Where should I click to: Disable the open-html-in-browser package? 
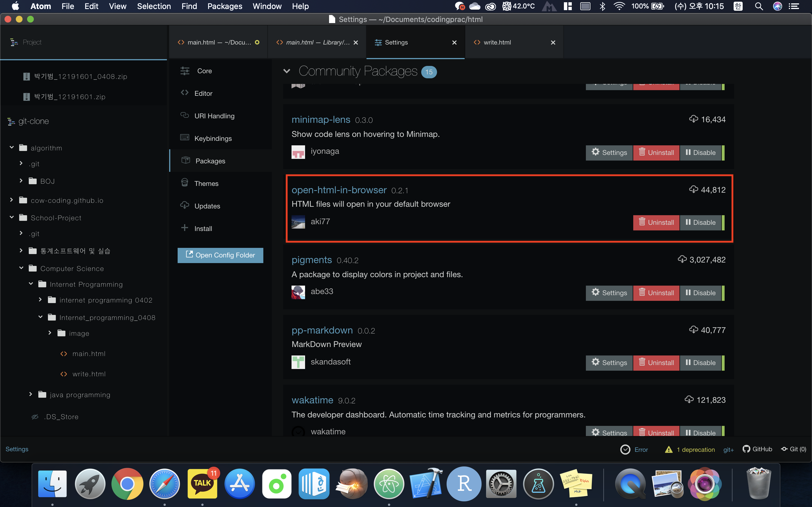pyautogui.click(x=700, y=223)
